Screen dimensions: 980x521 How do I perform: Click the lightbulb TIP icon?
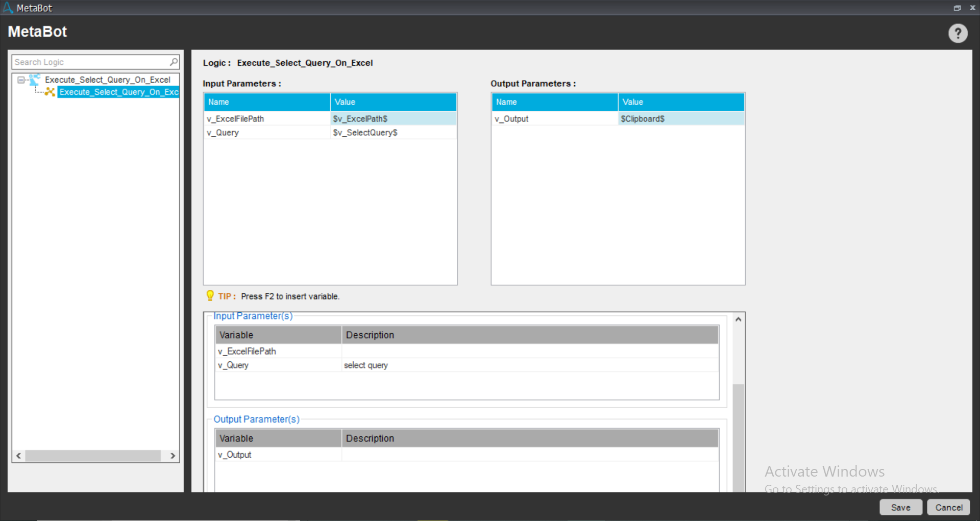pyautogui.click(x=210, y=295)
